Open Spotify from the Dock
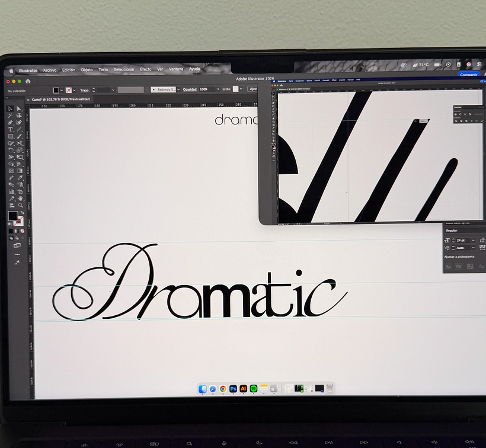 tap(254, 389)
